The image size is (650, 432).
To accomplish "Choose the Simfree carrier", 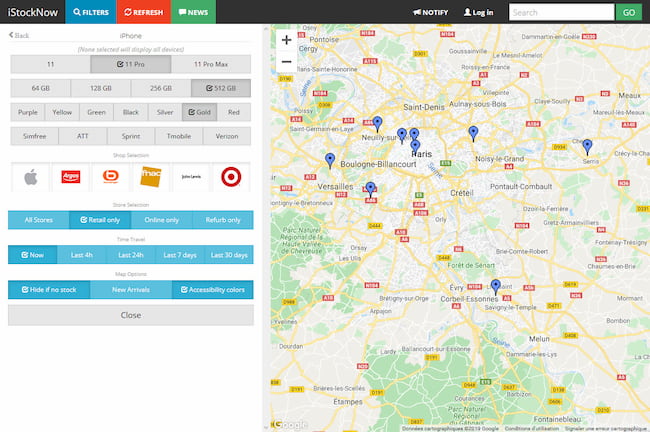I will [34, 136].
